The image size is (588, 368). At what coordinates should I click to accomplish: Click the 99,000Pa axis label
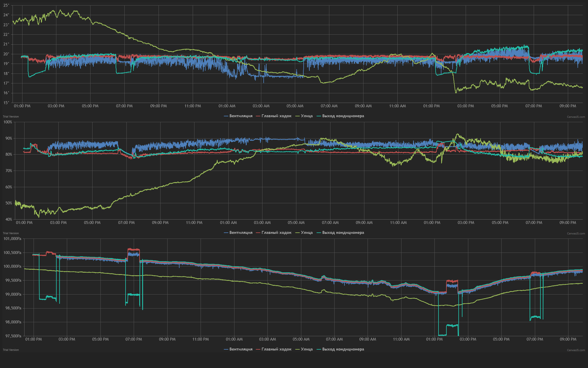[x=13, y=294]
